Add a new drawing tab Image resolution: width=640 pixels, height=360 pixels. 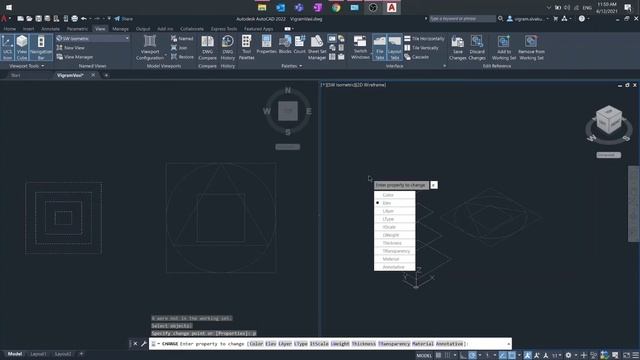click(106, 75)
